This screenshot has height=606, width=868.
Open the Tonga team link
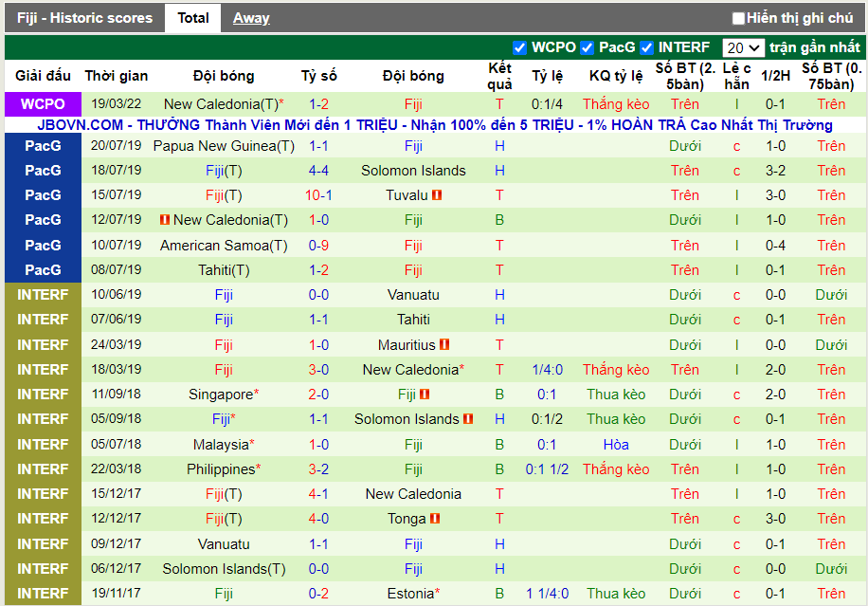407,519
